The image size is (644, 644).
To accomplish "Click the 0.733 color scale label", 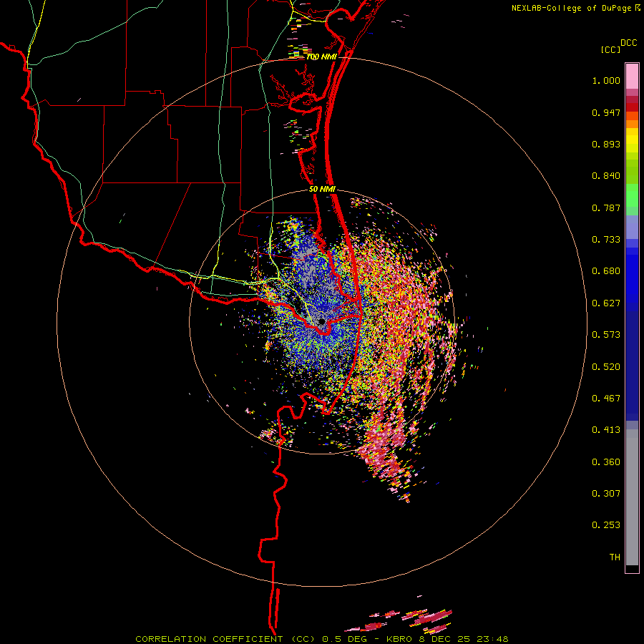I will 606,240.
